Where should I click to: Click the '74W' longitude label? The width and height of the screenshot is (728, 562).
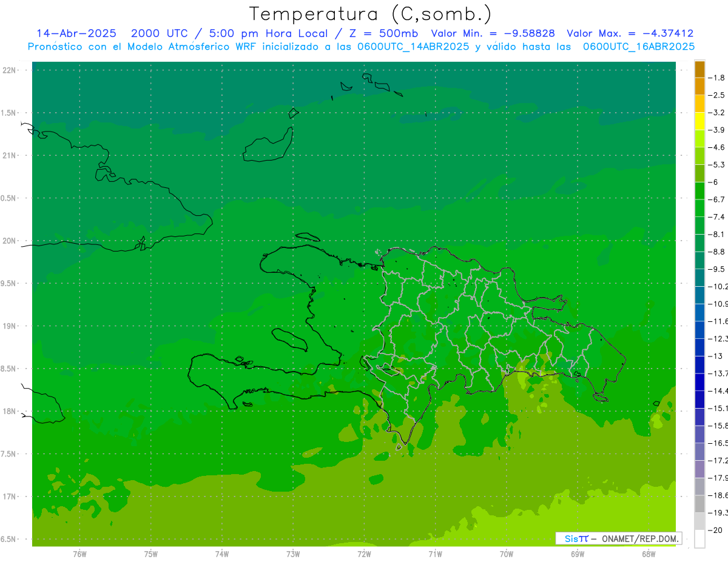[x=222, y=554]
